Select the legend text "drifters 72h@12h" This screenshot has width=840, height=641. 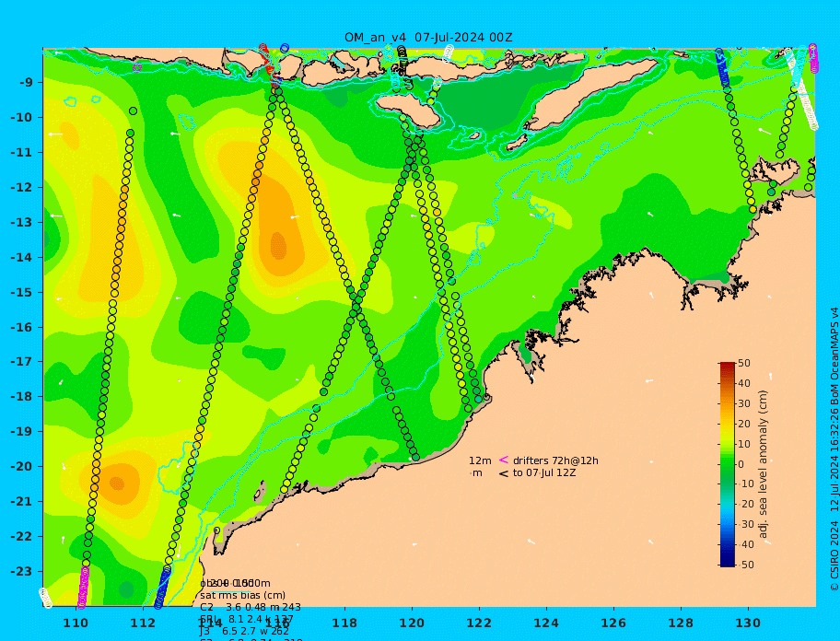(555, 460)
